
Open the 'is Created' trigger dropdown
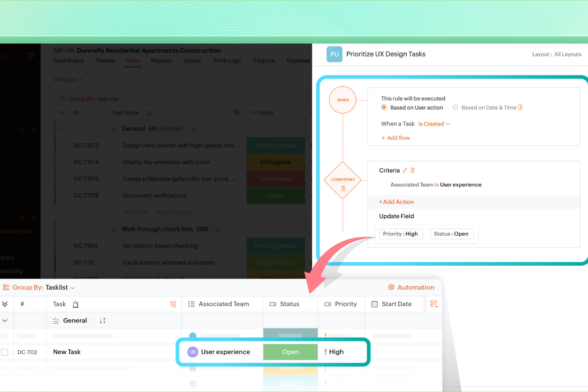[434, 124]
